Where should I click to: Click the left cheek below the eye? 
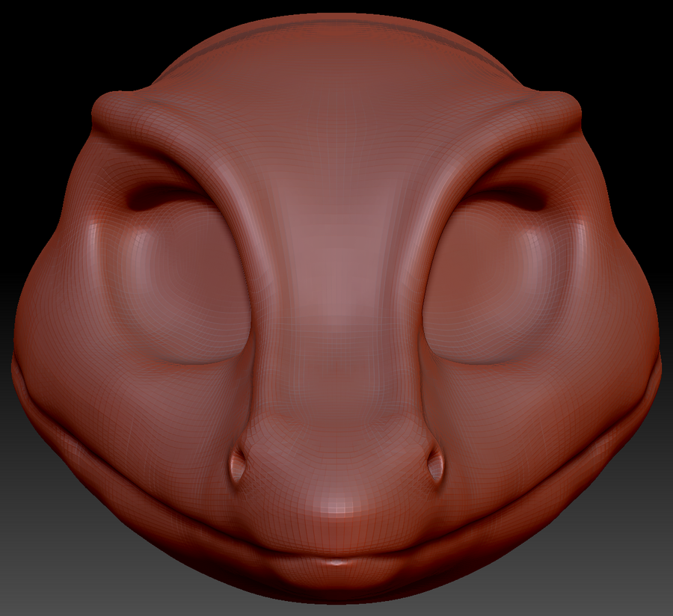(165, 404)
